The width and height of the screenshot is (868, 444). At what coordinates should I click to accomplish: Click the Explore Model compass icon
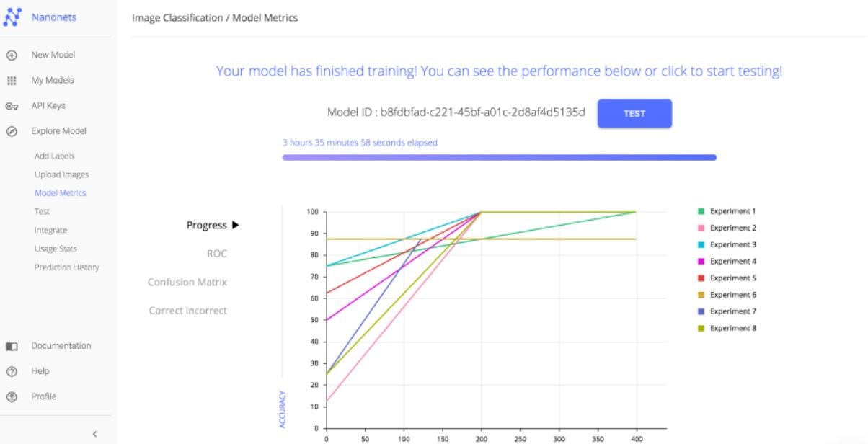click(12, 131)
